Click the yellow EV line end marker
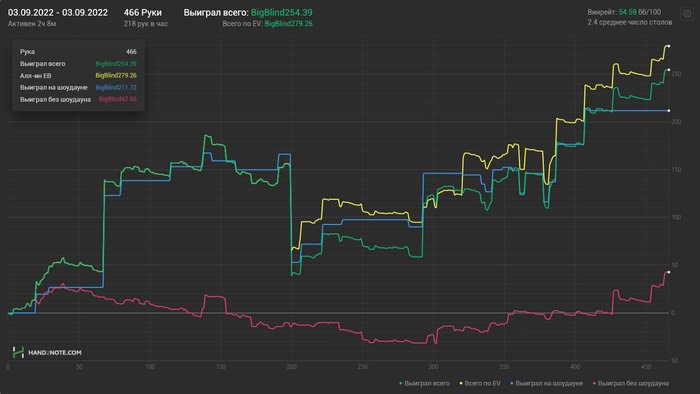Viewport: 700px width, 394px height. coord(668,46)
